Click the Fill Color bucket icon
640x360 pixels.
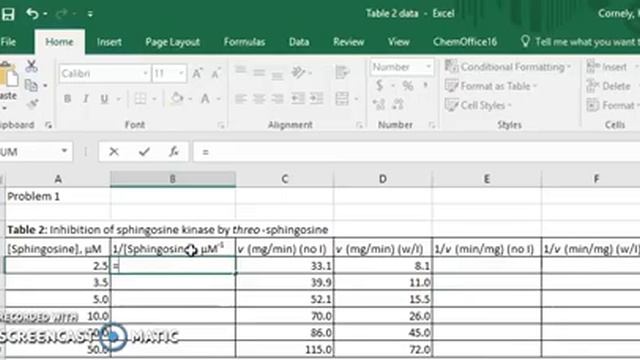point(177,98)
